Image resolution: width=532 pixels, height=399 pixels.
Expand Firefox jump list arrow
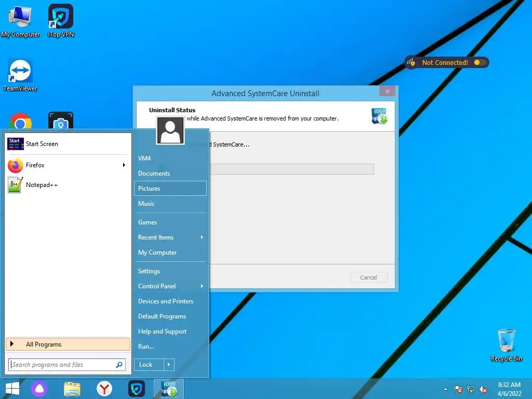tap(124, 165)
